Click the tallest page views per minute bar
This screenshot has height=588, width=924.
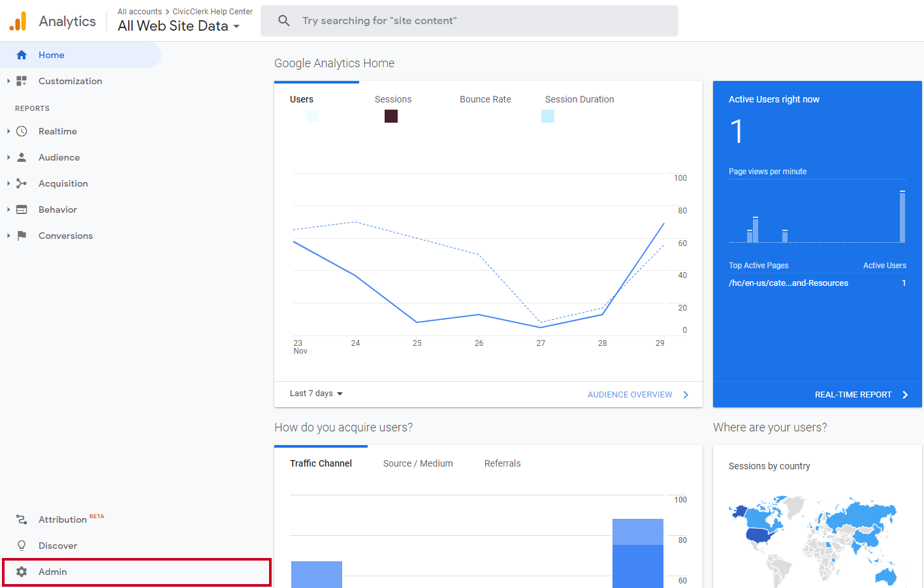[902, 217]
